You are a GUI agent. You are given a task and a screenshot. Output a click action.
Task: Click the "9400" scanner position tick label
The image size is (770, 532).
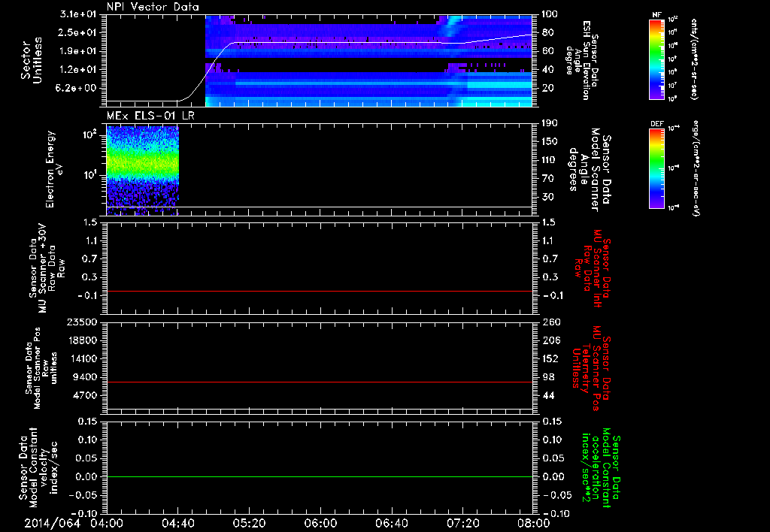pos(84,377)
